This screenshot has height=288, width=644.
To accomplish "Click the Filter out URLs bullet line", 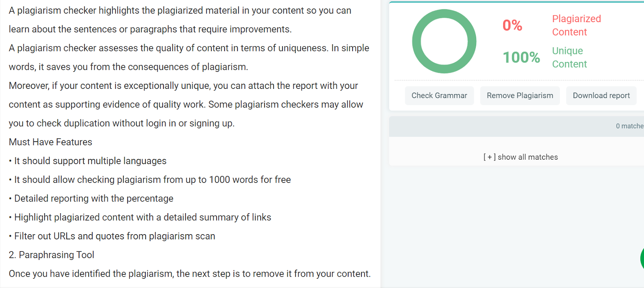I will (112, 236).
